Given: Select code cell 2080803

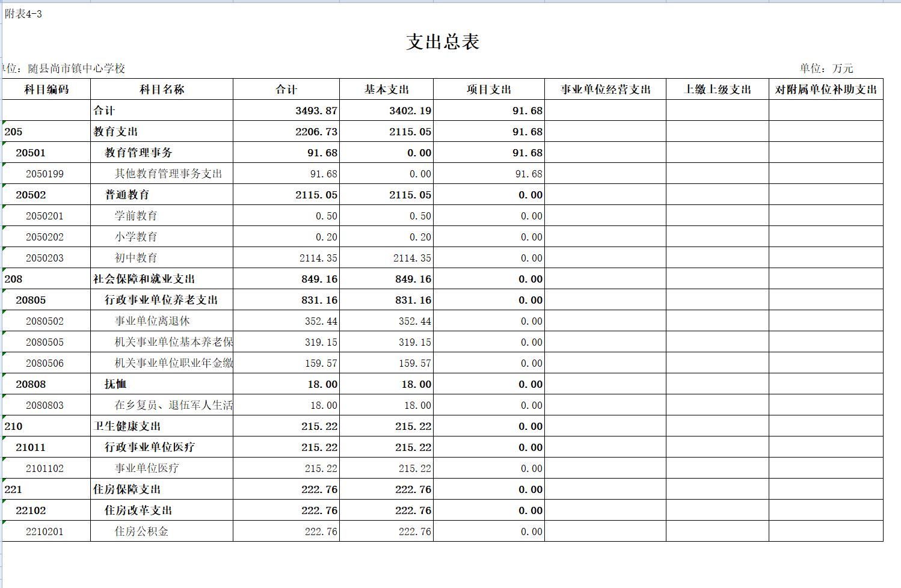Looking at the screenshot, I should [46, 405].
